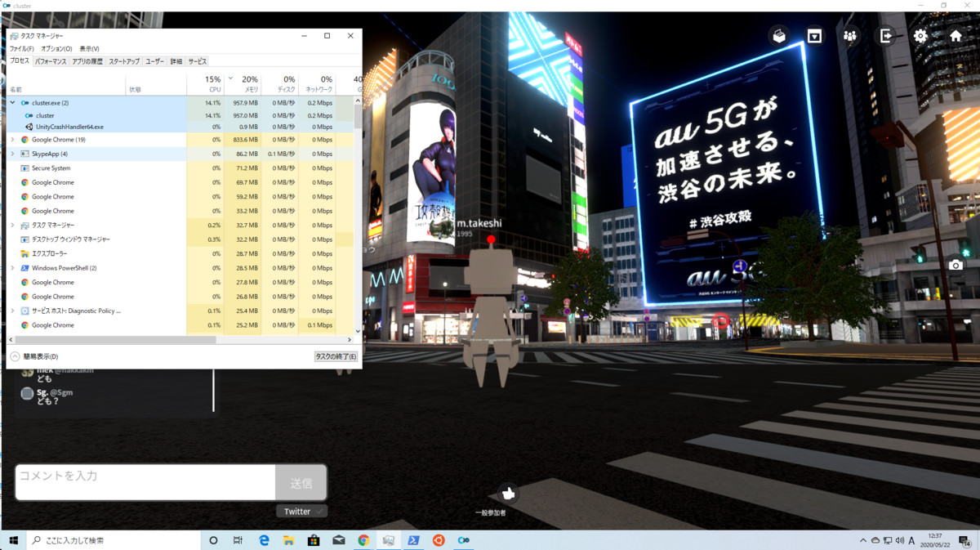Open Mail app from taskbar
This screenshot has width=980, height=550.
[x=338, y=540]
